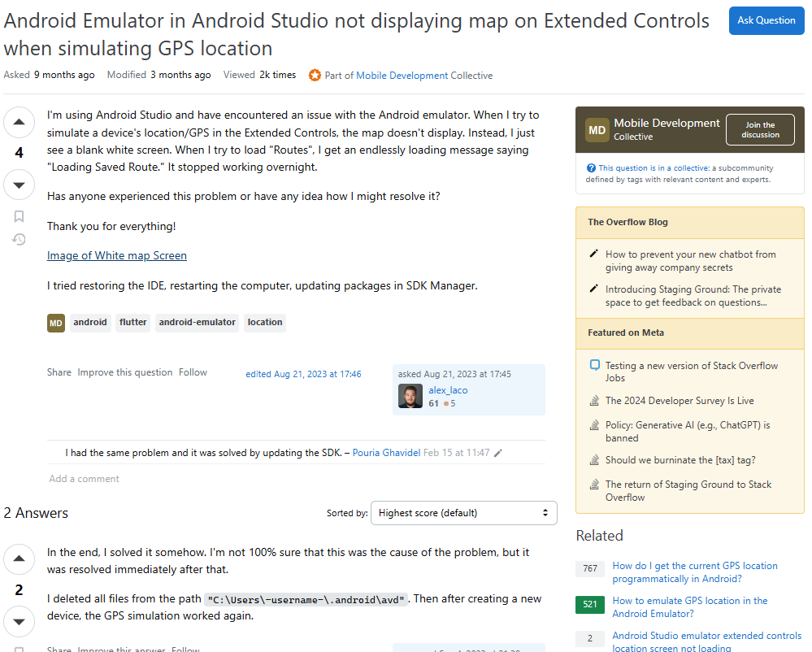The height and width of the screenshot is (652, 812).
Task: Select the android-emulator tag
Action: click(x=197, y=322)
